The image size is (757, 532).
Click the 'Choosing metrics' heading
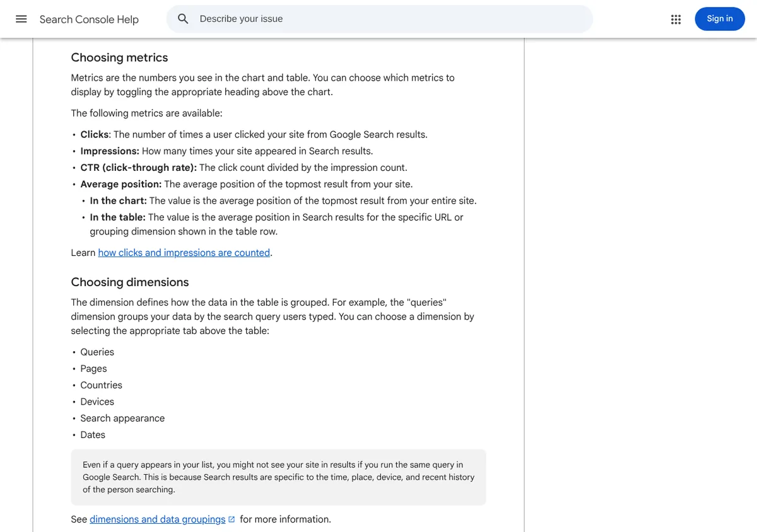(x=119, y=57)
